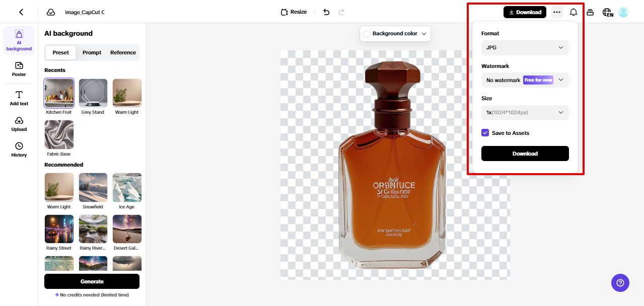Switch to the Preset tab
Screen dimensions: 644x306
tap(61, 52)
